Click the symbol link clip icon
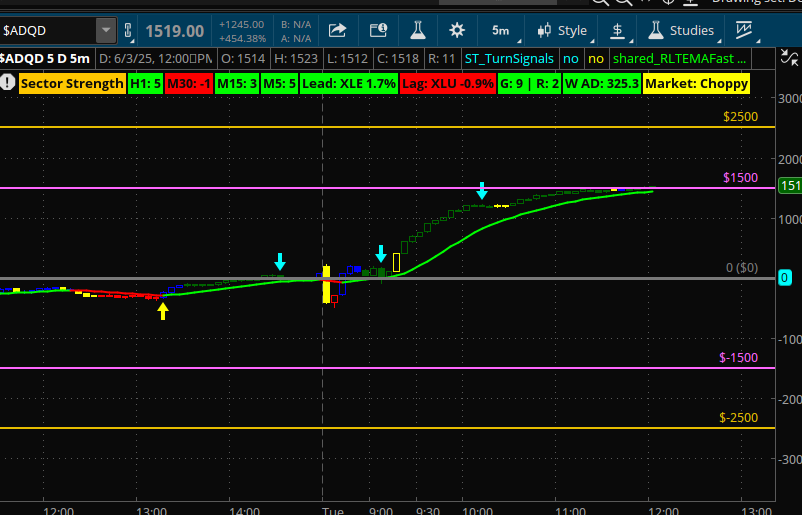The image size is (802, 515). pos(127,31)
